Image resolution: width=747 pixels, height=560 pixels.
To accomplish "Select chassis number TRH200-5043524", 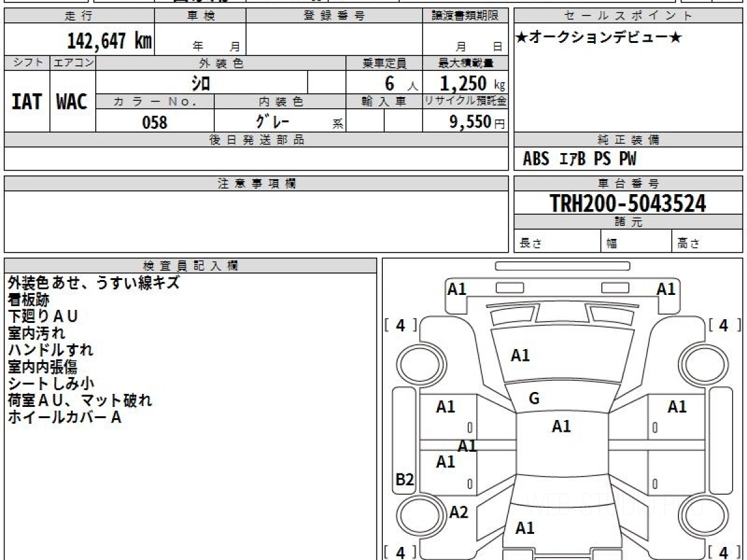I will [628, 203].
